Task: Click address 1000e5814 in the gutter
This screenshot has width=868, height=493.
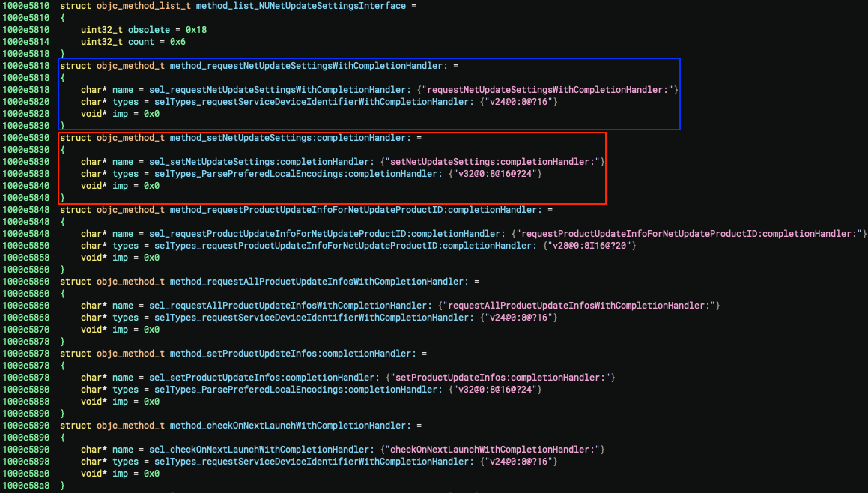Action: (x=25, y=42)
